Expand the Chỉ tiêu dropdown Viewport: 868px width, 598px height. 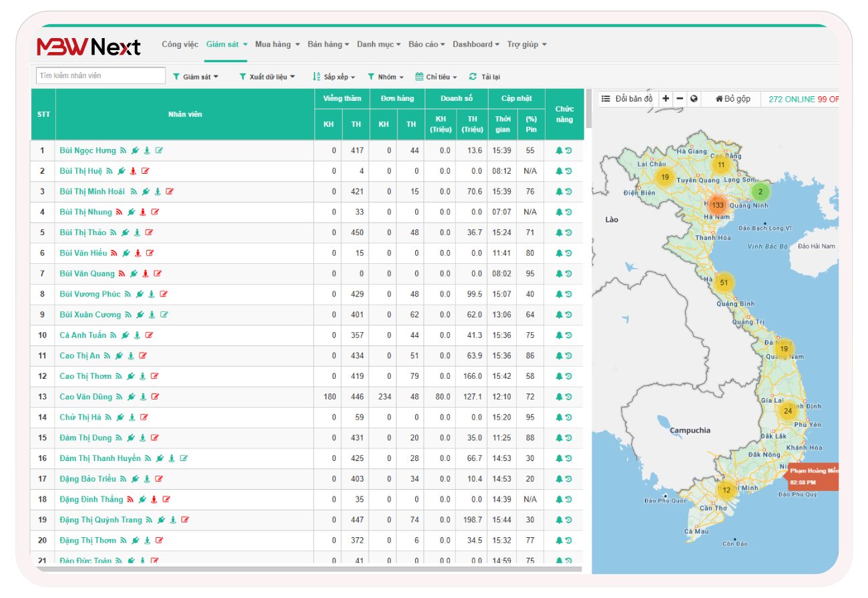(x=436, y=77)
